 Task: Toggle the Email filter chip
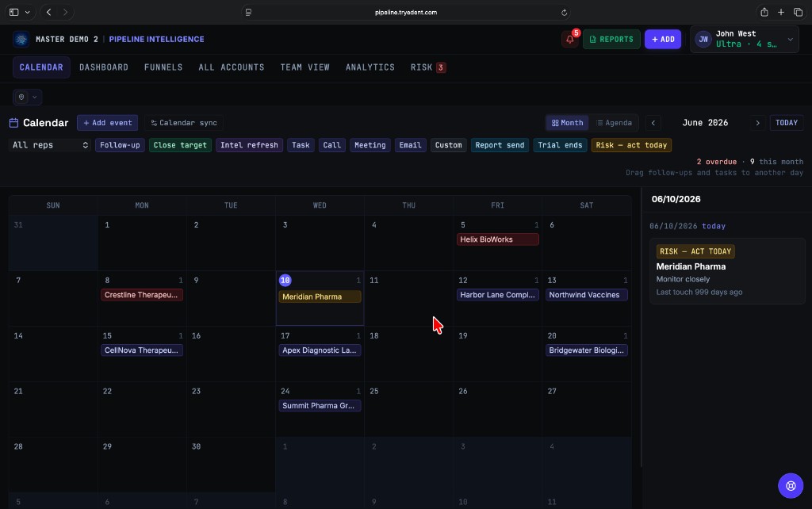coord(410,145)
